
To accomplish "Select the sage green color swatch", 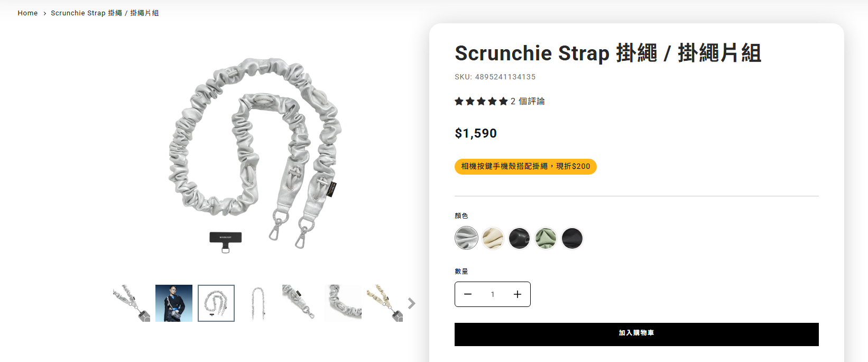I will pyautogui.click(x=546, y=238).
